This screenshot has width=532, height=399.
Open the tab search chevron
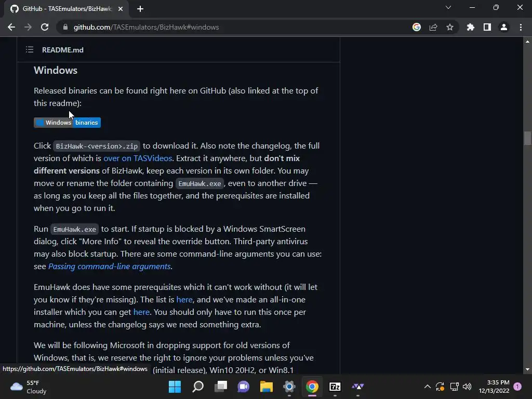[448, 7]
